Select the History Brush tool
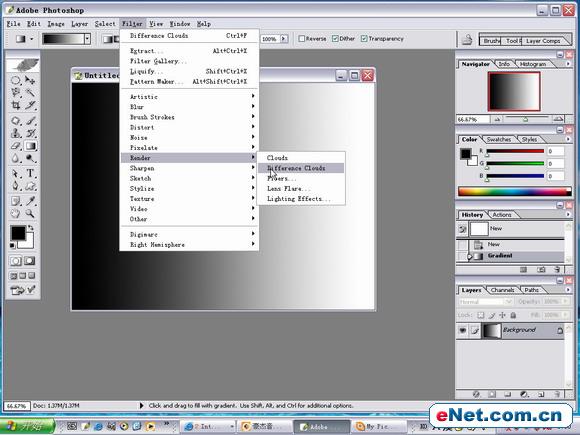 point(30,133)
